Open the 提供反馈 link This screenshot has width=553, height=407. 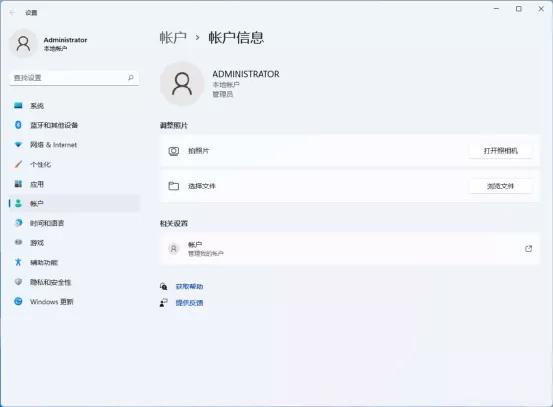click(x=189, y=303)
